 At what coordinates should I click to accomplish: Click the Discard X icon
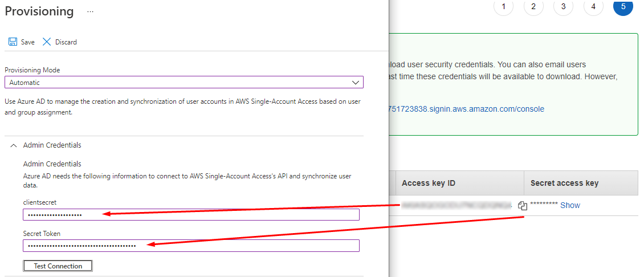pyautogui.click(x=47, y=42)
